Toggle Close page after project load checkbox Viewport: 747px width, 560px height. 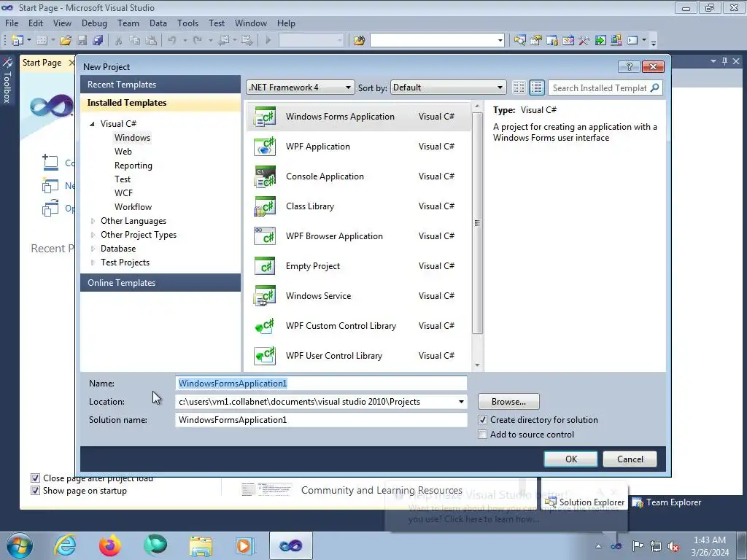coord(35,478)
